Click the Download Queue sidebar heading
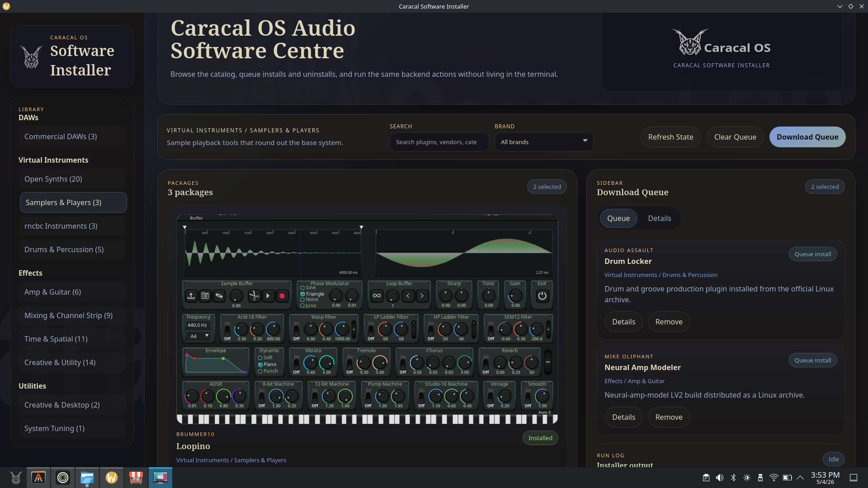 [x=632, y=192]
